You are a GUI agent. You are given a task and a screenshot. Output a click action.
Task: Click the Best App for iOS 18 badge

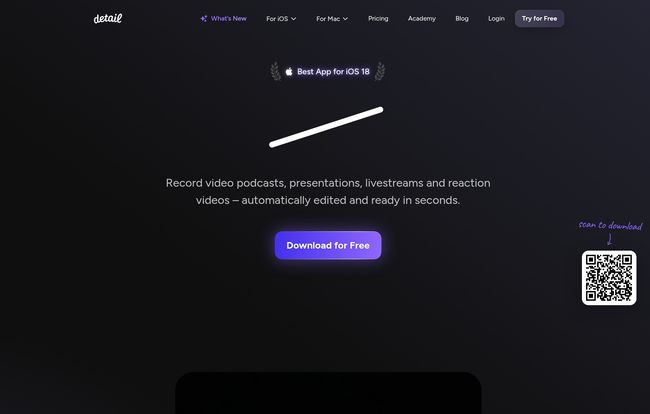coord(327,72)
